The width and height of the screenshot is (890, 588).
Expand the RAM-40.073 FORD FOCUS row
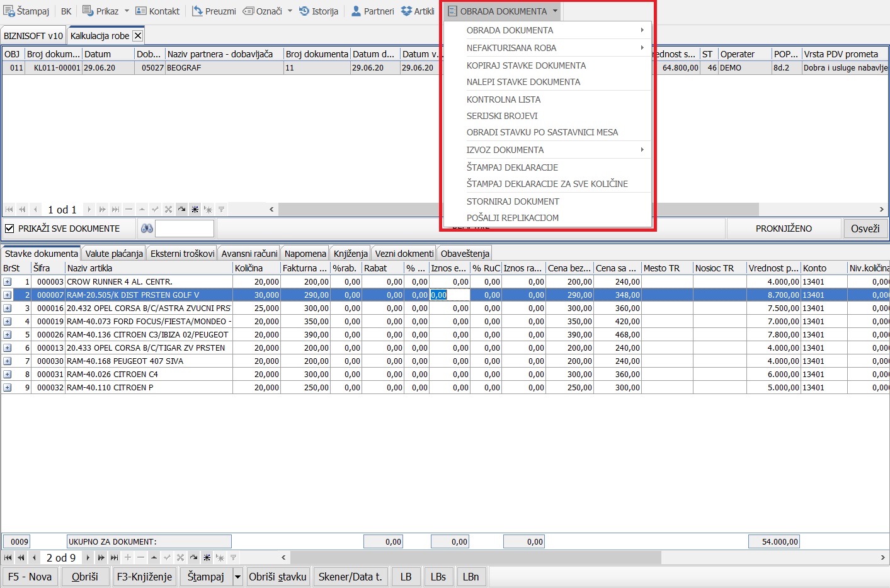tap(7, 322)
